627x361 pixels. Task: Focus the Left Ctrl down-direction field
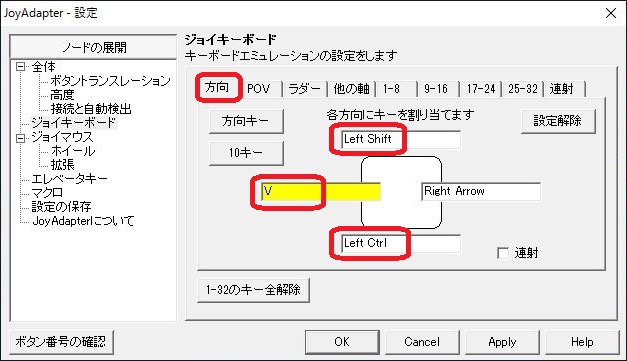pyautogui.click(x=401, y=243)
